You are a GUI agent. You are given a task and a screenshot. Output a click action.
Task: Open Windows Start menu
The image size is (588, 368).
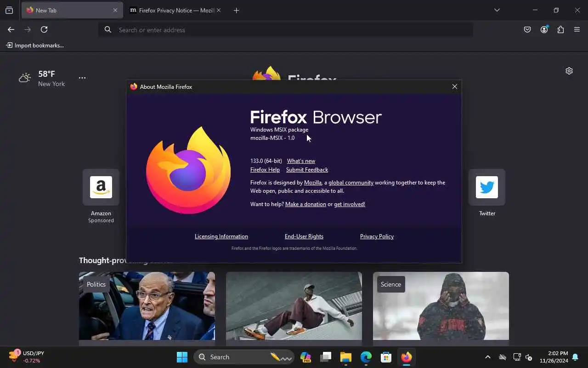182,357
